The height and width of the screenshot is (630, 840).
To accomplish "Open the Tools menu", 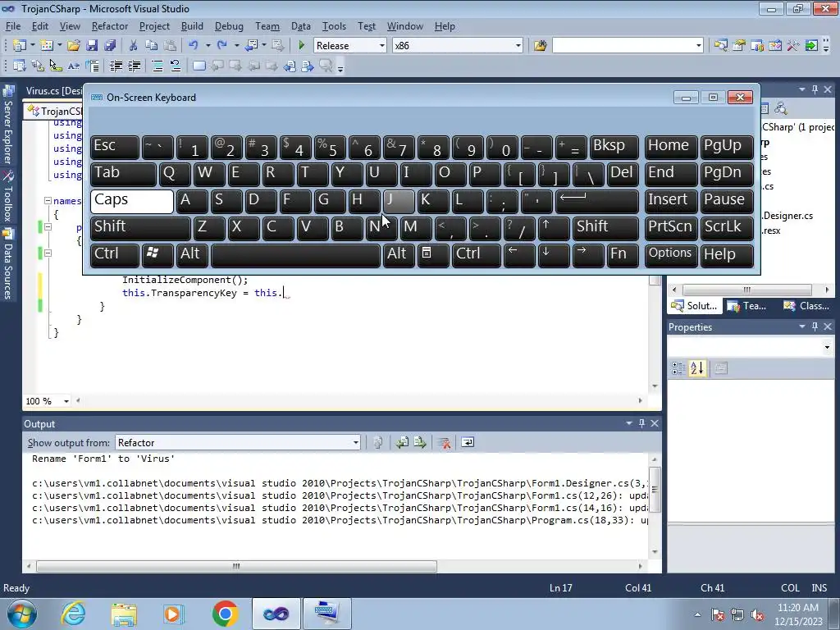I will coord(334,26).
